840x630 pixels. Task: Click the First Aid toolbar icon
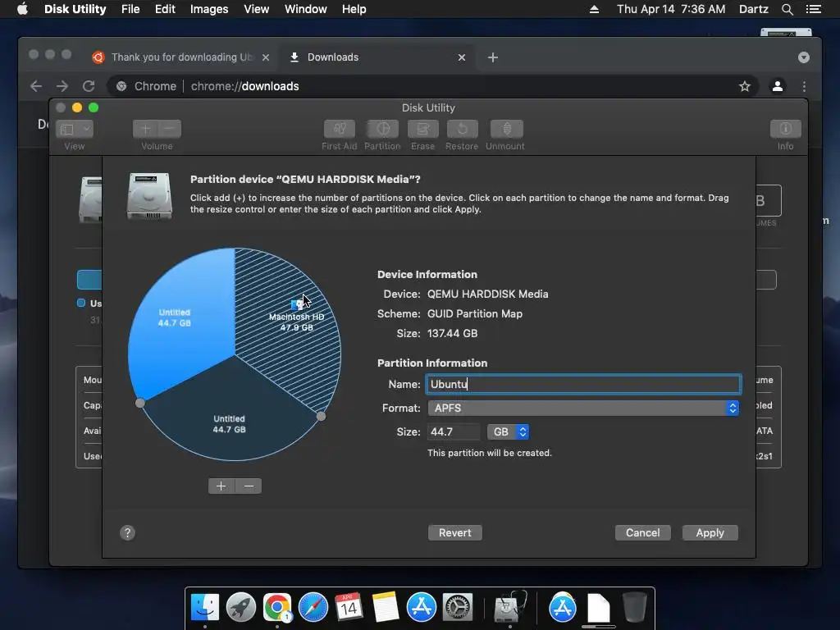point(339,129)
